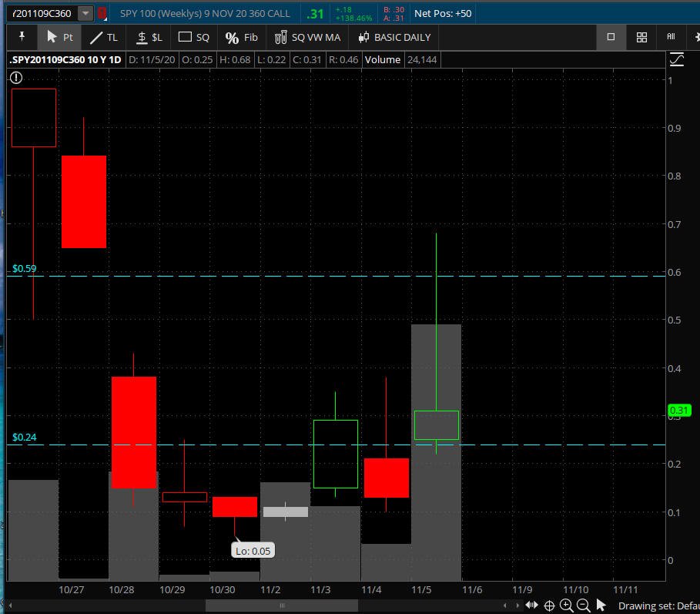Switch to four-chart grid layout
Image resolution: width=700 pixels, height=614 pixels.
[x=641, y=37]
